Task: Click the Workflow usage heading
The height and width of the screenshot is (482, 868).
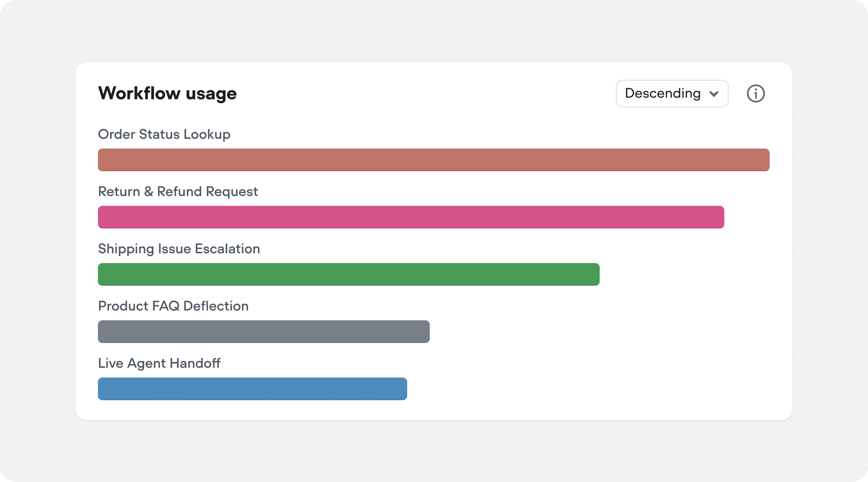Action: [x=168, y=94]
